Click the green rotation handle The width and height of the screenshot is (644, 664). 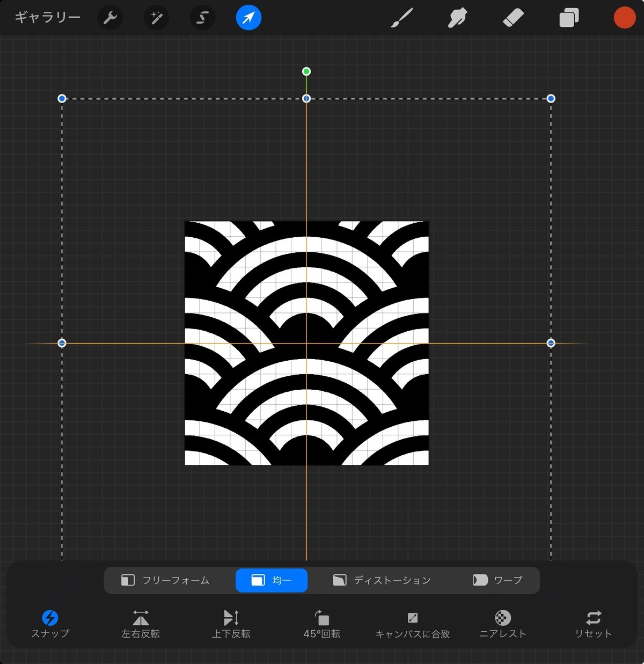[x=306, y=71]
